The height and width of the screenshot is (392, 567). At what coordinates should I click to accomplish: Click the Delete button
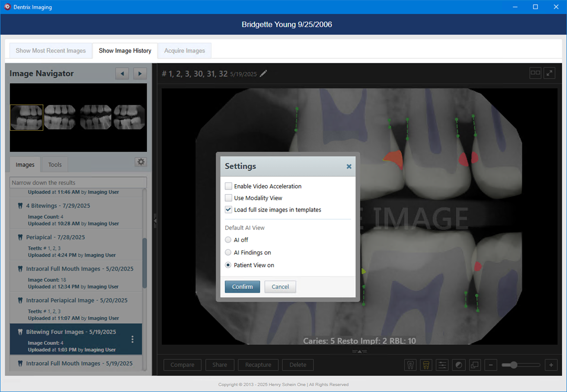(x=298, y=365)
